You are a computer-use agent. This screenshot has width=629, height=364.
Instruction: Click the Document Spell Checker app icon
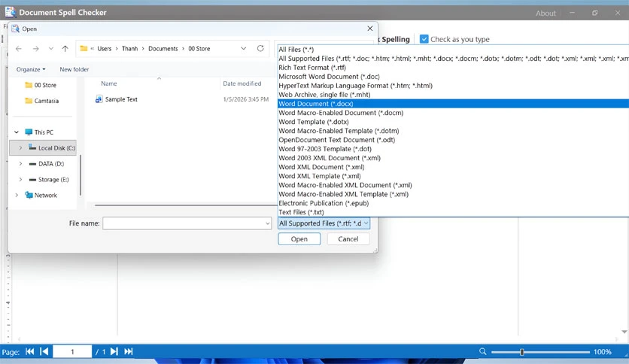click(x=11, y=12)
